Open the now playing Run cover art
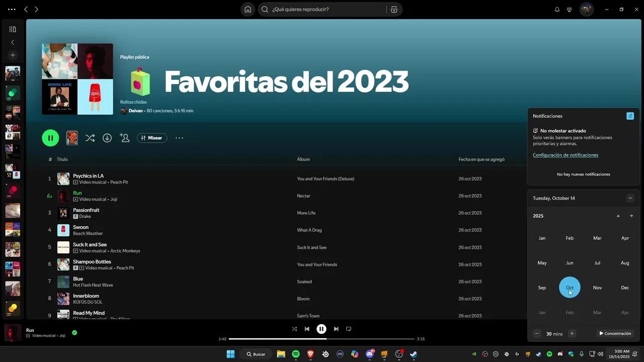Image resolution: width=644 pixels, height=362 pixels. click(x=13, y=333)
